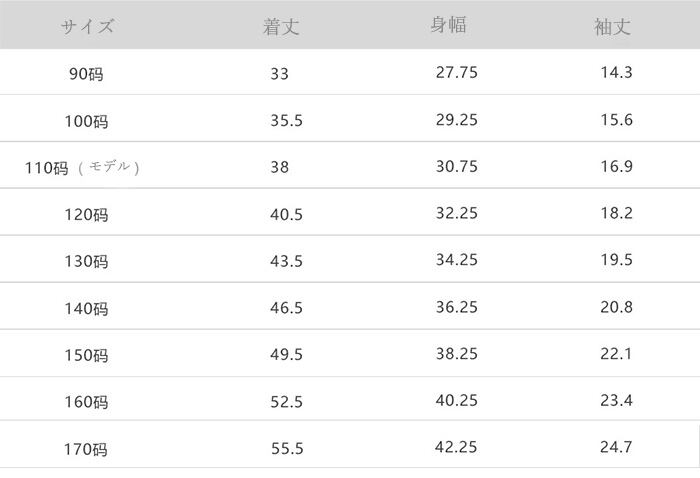Select the 170码 size label

[85, 449]
